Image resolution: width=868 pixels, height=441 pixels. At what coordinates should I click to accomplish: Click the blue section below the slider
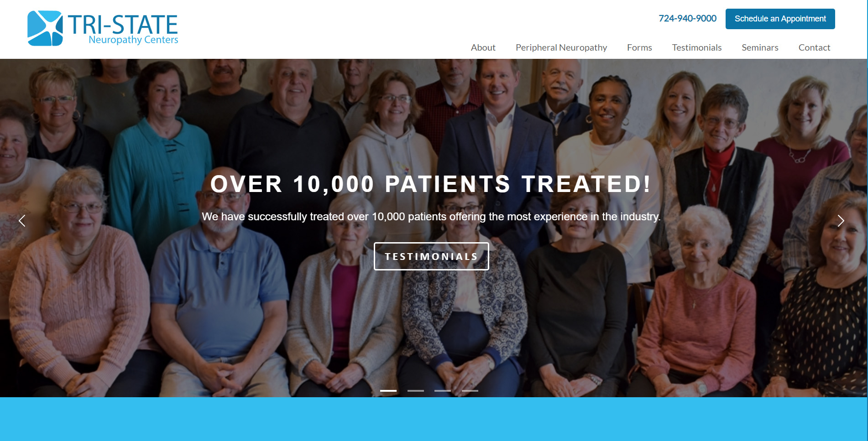click(x=434, y=419)
